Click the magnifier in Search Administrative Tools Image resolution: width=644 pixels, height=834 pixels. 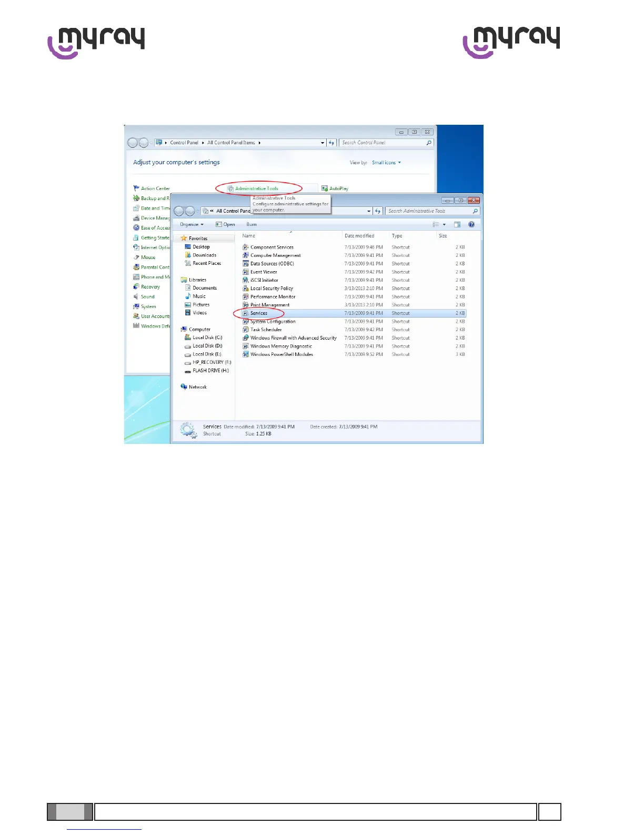point(475,211)
